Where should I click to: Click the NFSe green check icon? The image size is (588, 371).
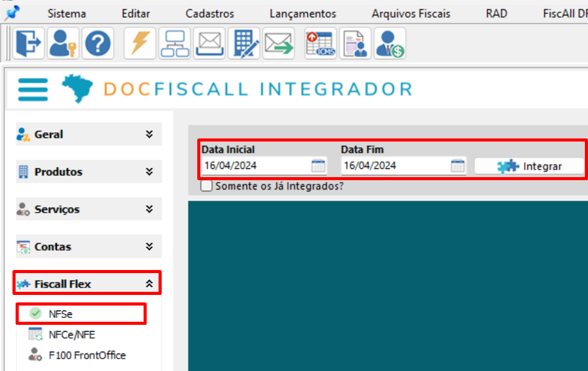tap(36, 313)
